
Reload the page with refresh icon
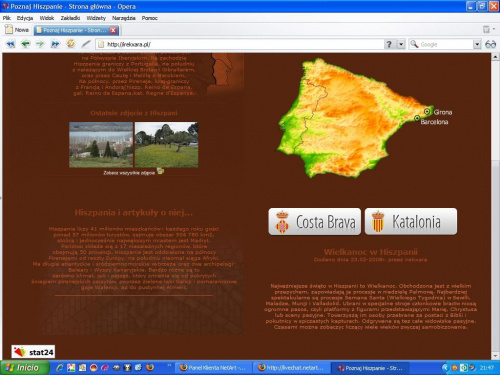click(70, 44)
